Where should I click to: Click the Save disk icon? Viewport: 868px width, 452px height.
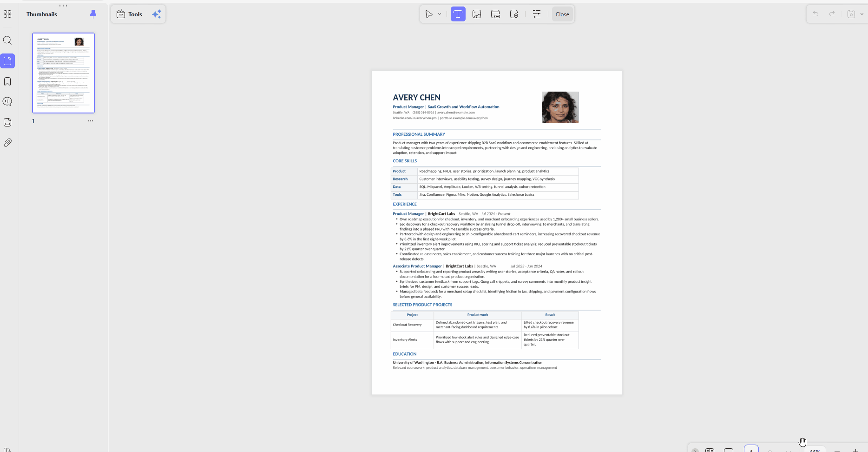851,14
